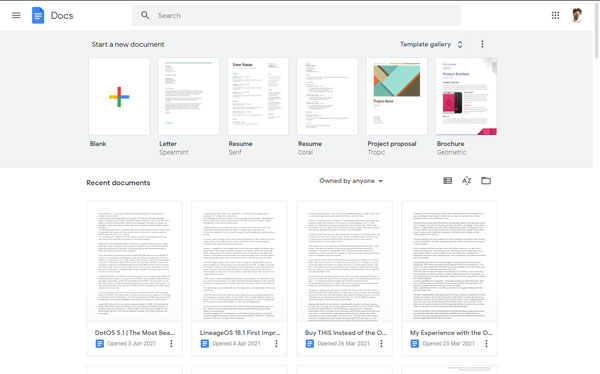
Task: Open the Owned by anyone filter
Action: (351, 181)
